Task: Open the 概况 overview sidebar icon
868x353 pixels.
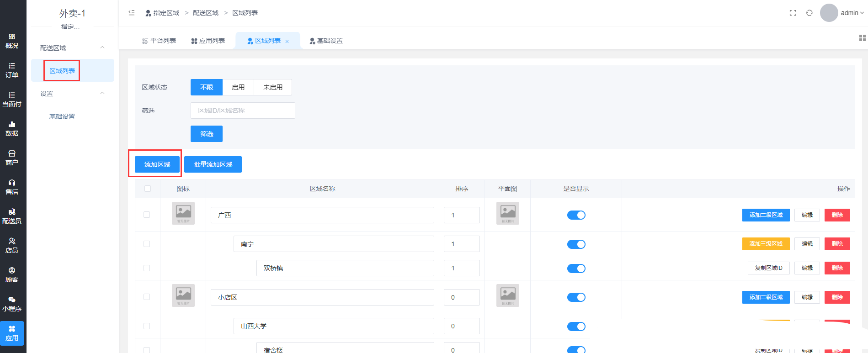Action: (x=12, y=41)
